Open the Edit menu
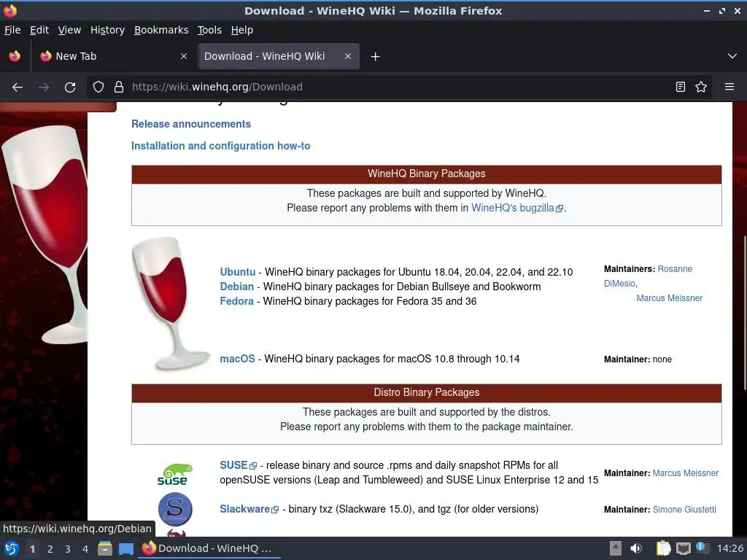747x560 pixels. pos(39,30)
